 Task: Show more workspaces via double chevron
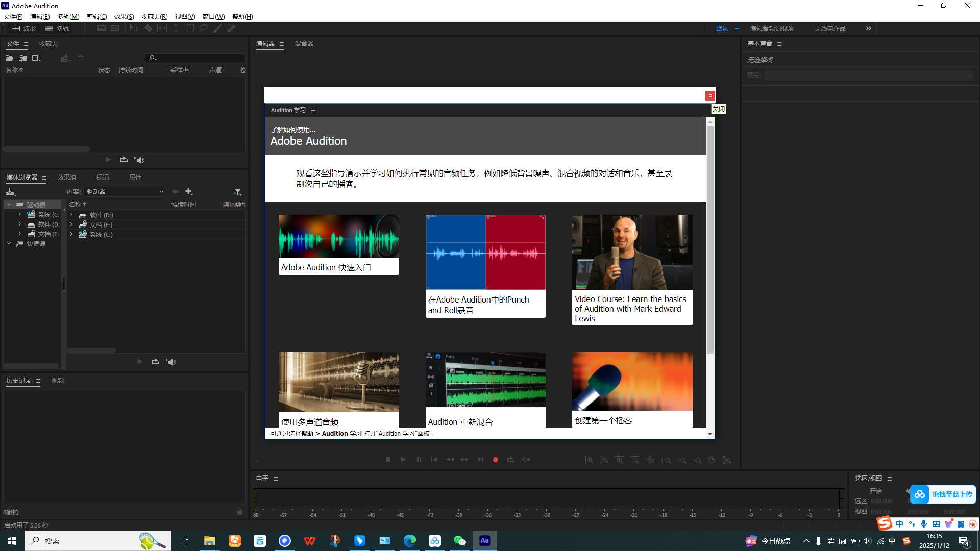click(869, 29)
